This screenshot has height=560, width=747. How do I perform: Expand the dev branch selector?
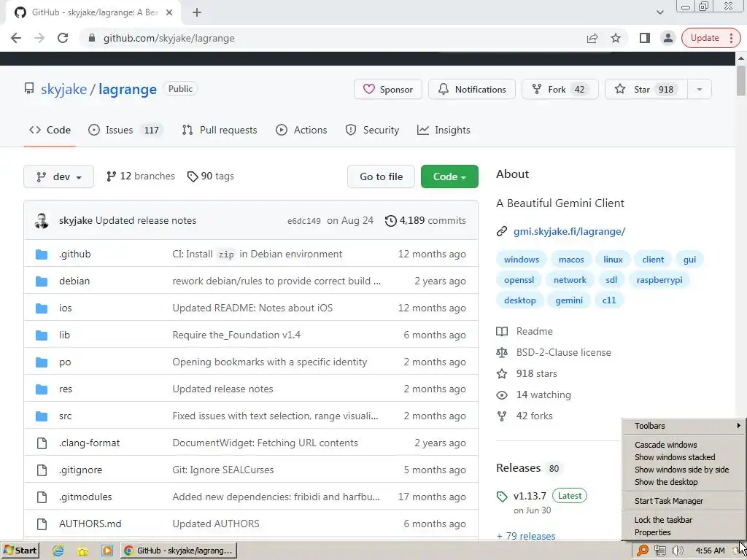pos(58,176)
